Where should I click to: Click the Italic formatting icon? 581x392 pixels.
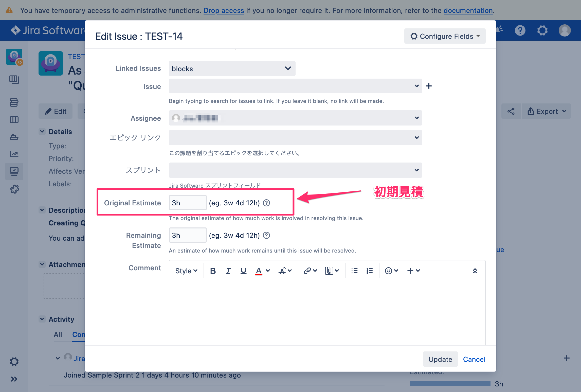pos(228,271)
